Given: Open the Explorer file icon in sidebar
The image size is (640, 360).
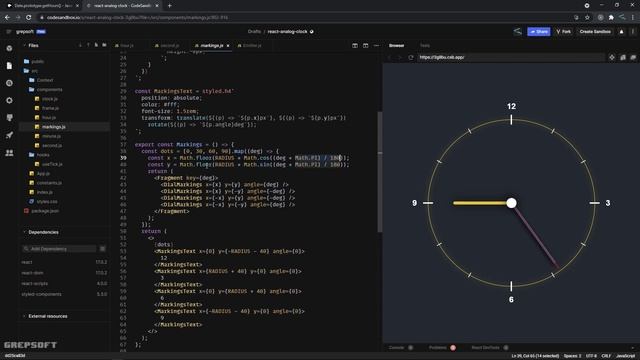Looking at the screenshot, I should click(x=9, y=66).
